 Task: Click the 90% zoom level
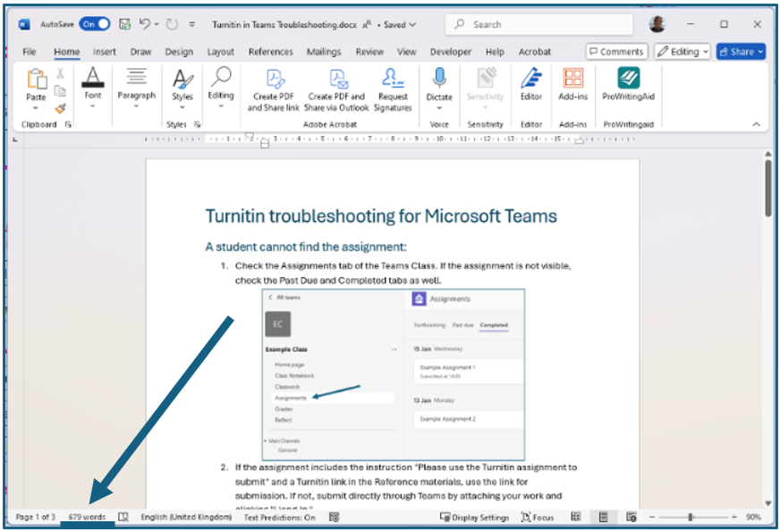(754, 518)
